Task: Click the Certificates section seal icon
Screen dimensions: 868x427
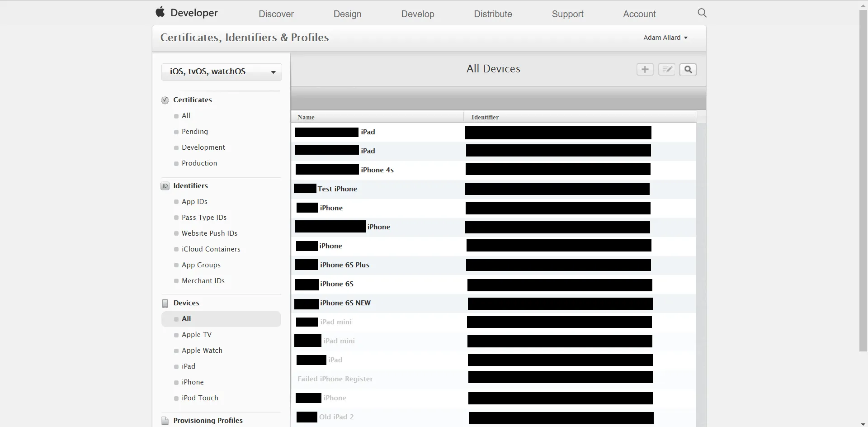Action: pyautogui.click(x=165, y=100)
